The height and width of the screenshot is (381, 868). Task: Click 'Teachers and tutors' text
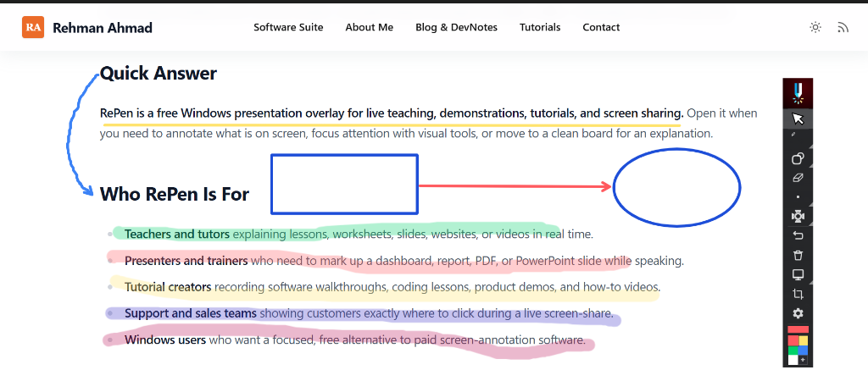177,234
